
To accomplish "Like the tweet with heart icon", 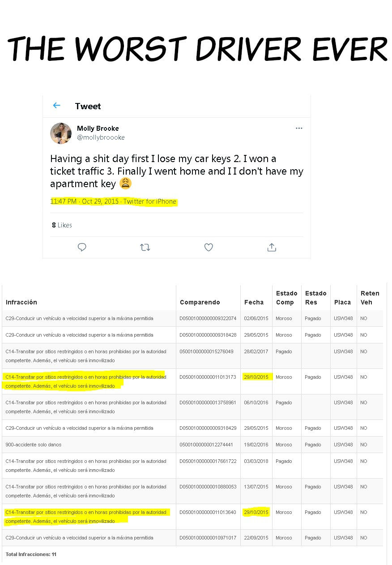I will click(x=209, y=247).
